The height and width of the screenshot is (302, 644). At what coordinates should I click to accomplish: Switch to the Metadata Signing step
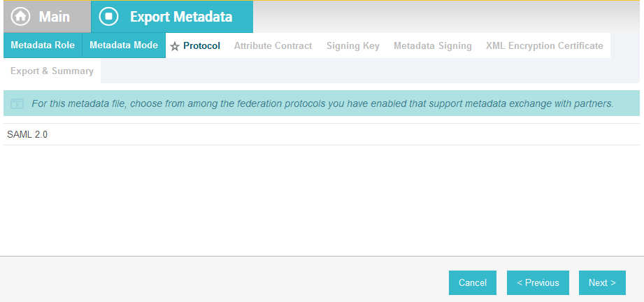click(x=433, y=45)
